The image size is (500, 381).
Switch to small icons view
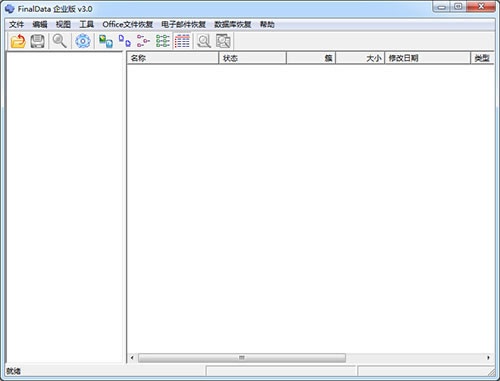(125, 41)
